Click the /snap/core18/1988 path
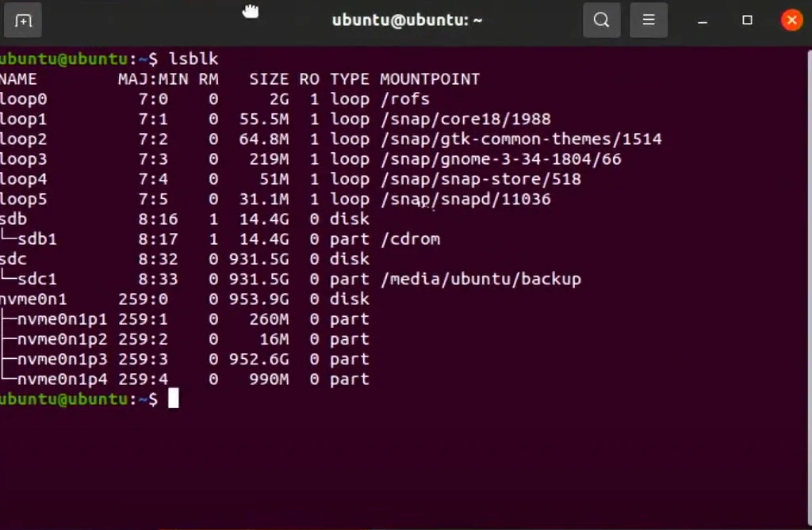812x530 pixels. [x=465, y=119]
